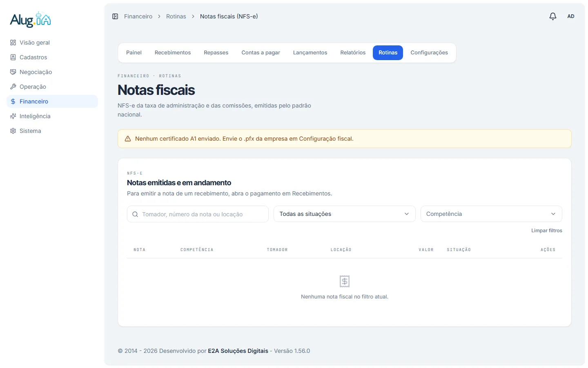The image size is (588, 368).
Task: Open Inteligência in the sidebar
Action: (52, 116)
